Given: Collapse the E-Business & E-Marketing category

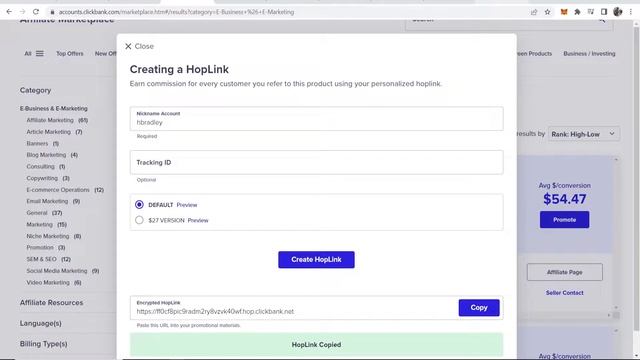Looking at the screenshot, I should click(53, 109).
